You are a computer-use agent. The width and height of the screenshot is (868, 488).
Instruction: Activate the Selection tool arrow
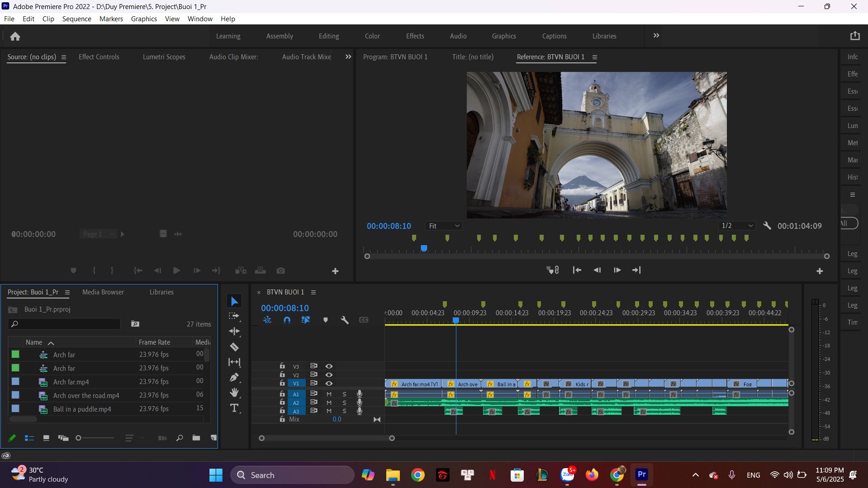(x=234, y=301)
